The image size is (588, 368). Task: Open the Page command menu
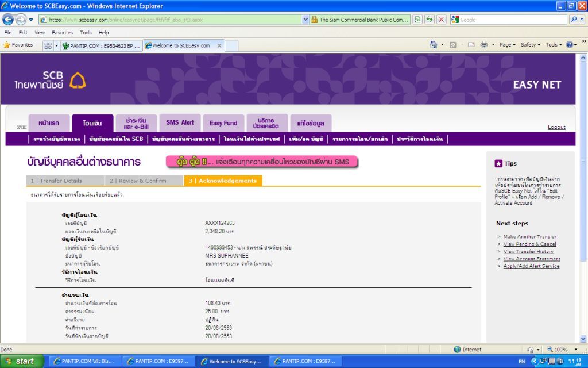click(x=508, y=45)
